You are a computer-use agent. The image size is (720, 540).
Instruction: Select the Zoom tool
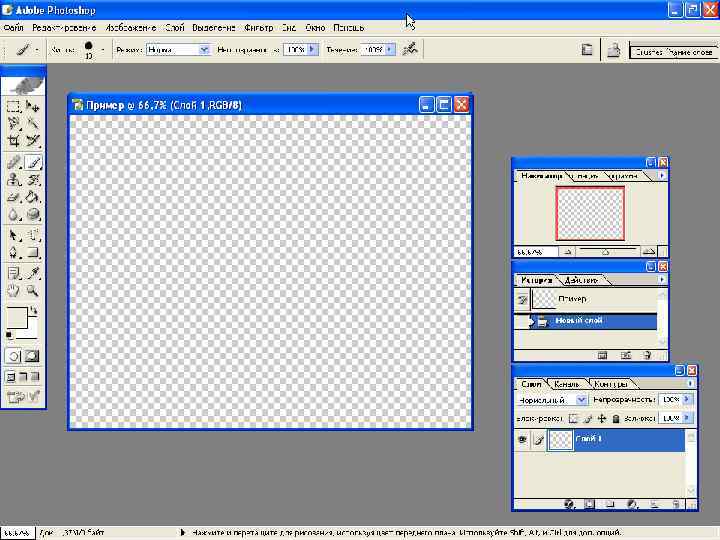coord(33,290)
